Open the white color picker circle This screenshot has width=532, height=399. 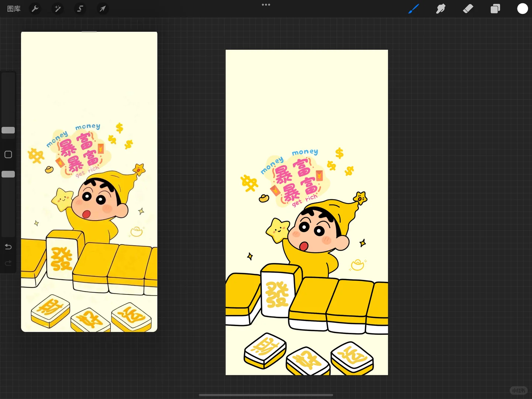point(522,8)
